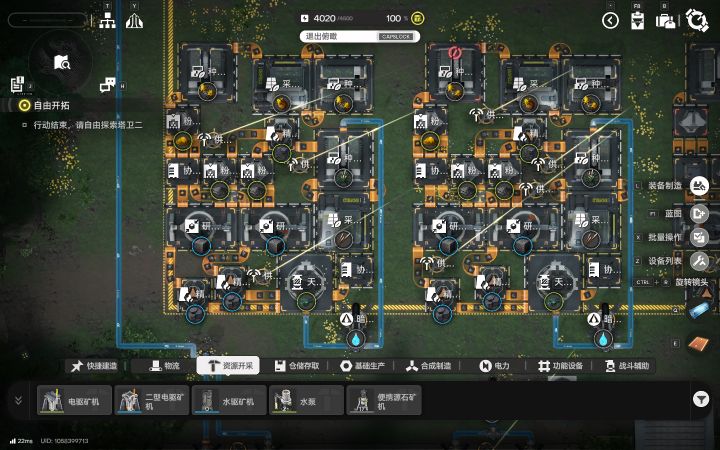The image size is (720, 450).
Task: Select the right water pump droplet icon
Action: point(603,339)
